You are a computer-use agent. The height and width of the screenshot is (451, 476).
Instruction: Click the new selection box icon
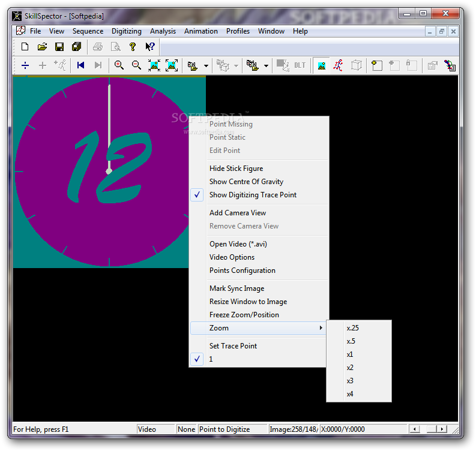pos(377,65)
